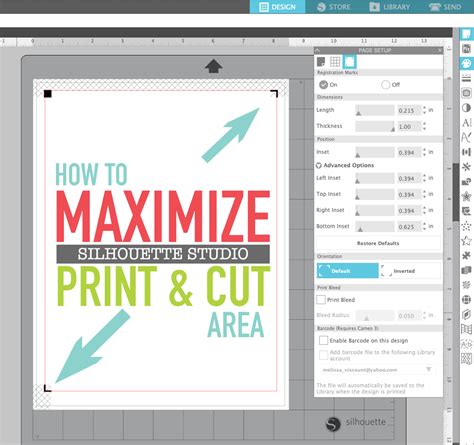Image resolution: width=474 pixels, height=445 pixels.
Task: Click the Restore Defaults button
Action: point(378,243)
